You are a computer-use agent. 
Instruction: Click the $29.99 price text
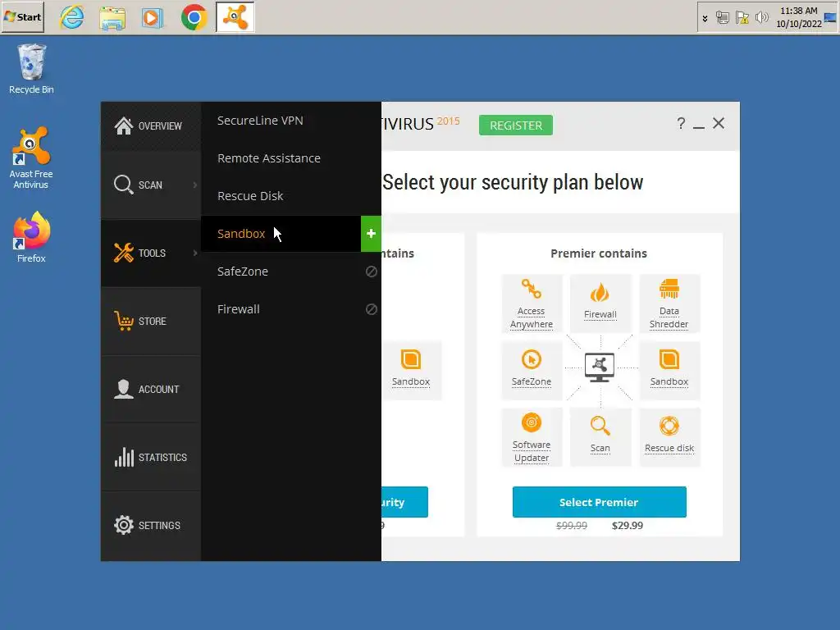click(628, 526)
